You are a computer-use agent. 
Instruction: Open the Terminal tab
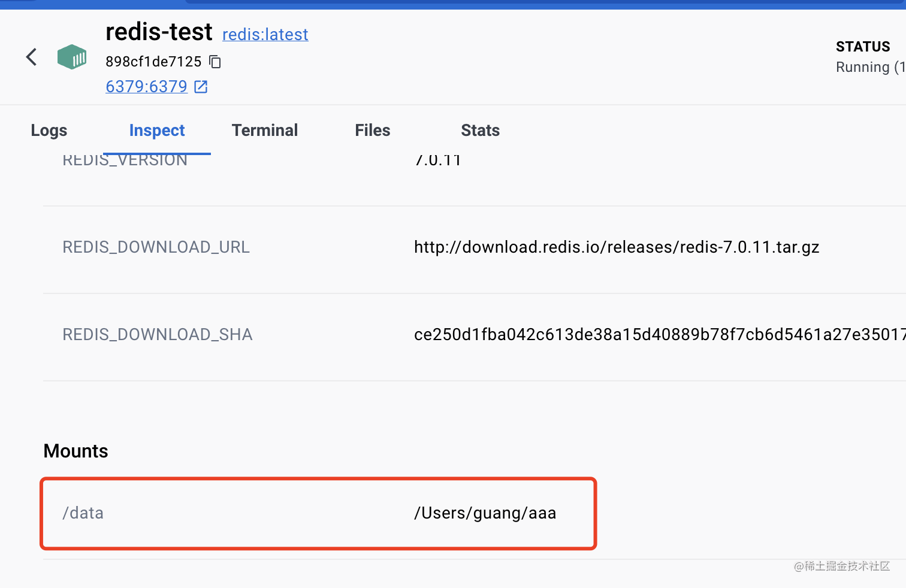(265, 131)
